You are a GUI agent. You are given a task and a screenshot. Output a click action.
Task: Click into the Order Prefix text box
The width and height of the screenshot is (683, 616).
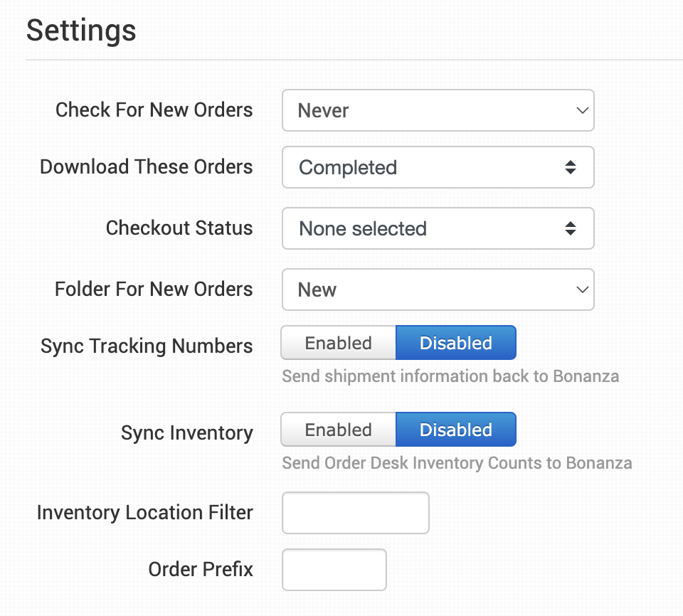[x=334, y=569]
